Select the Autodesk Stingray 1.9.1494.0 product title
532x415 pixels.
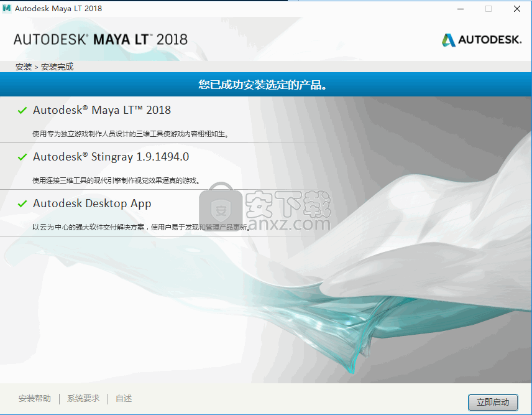[111, 157]
